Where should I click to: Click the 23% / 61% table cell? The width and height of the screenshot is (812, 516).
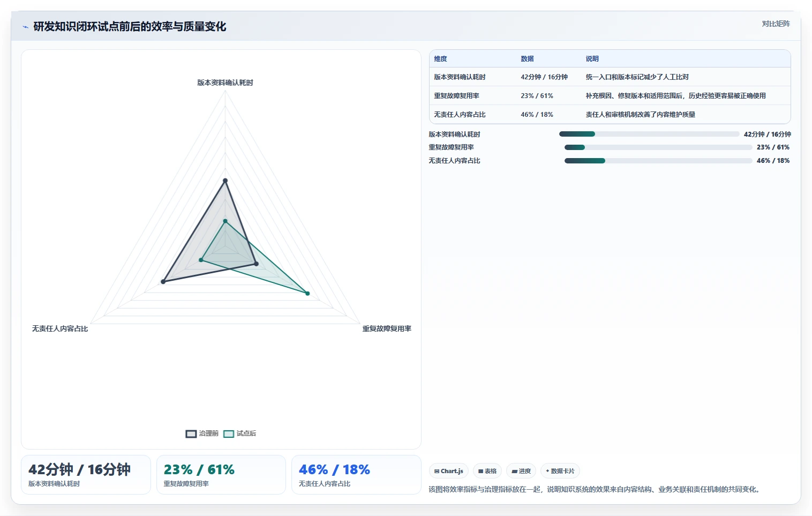tap(537, 96)
